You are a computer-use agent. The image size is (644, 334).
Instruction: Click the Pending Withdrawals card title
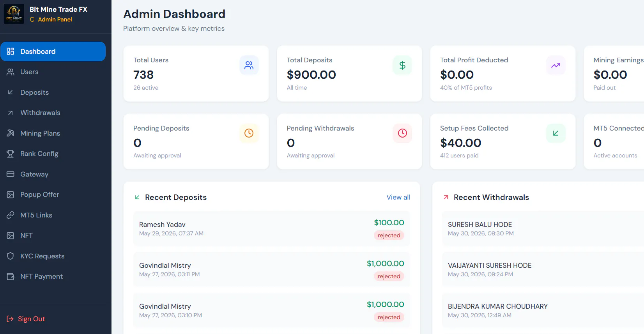point(320,128)
